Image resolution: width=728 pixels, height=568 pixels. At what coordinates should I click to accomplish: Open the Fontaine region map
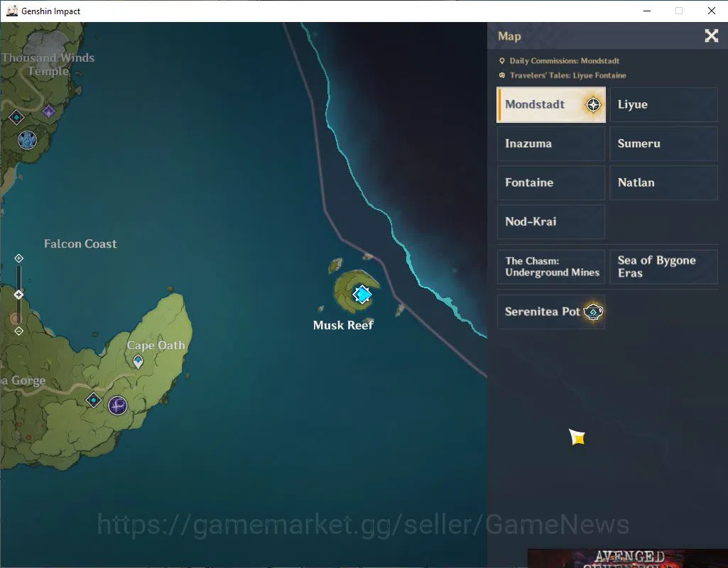[x=551, y=182]
